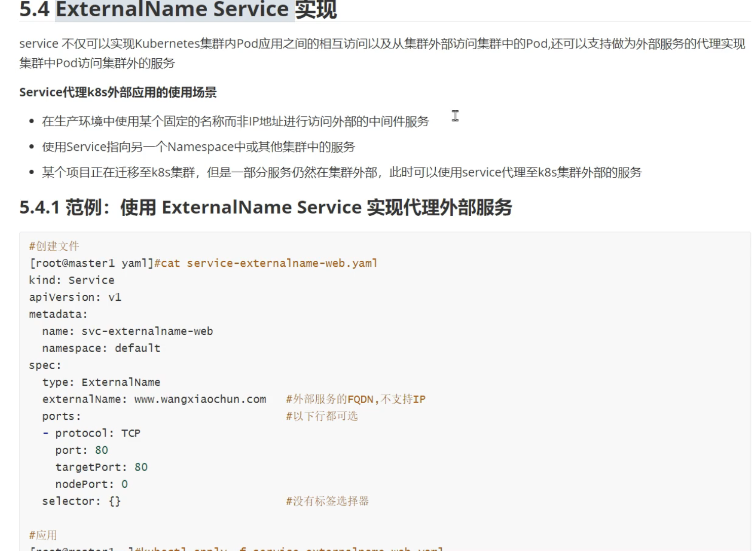Click the 5.4.1 范例 section heading
This screenshot has width=756, height=551.
click(x=266, y=208)
